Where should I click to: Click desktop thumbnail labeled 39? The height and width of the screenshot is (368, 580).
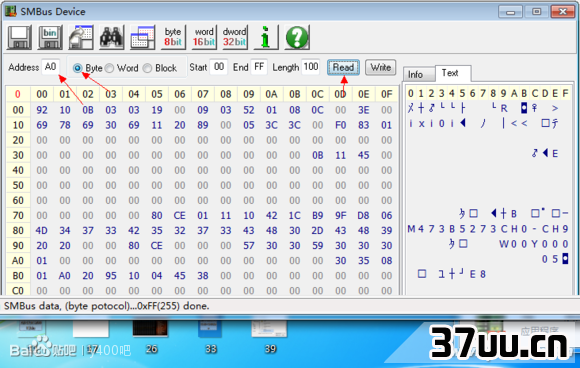coord(269,328)
